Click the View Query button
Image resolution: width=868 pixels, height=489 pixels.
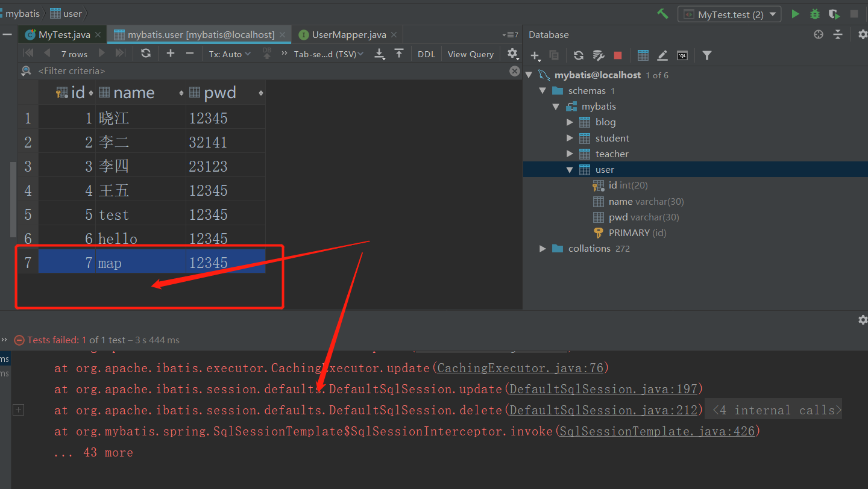470,54
